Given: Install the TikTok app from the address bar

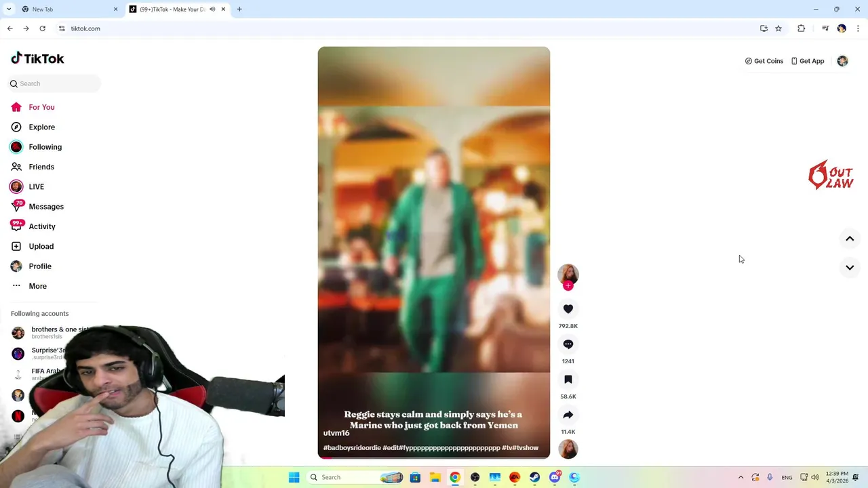Looking at the screenshot, I should tap(764, 28).
